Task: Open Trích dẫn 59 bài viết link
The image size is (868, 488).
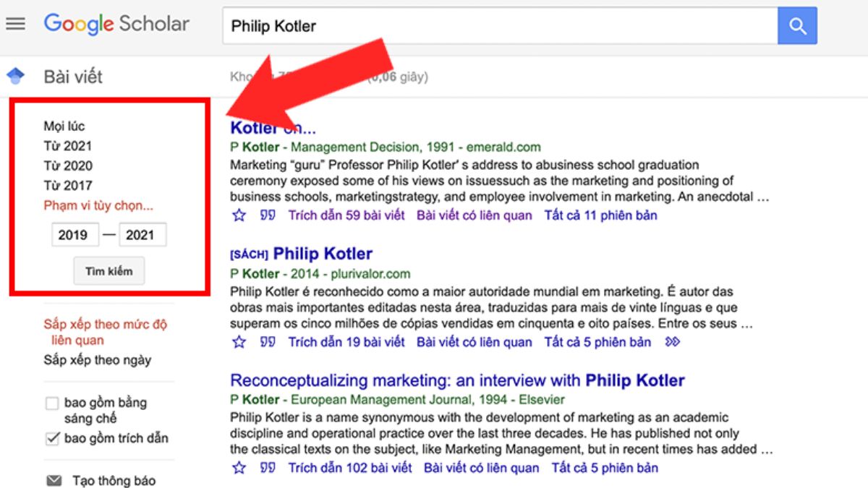Action: [x=346, y=215]
